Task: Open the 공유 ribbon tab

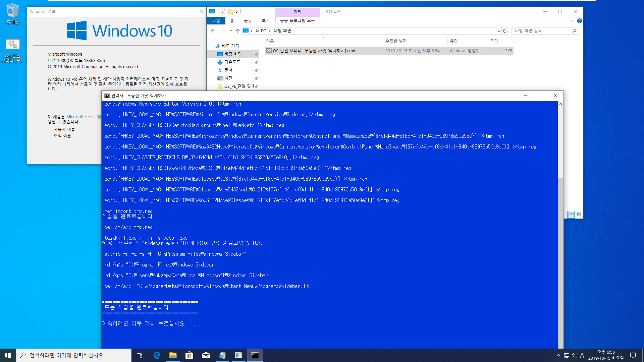Action: coord(248,21)
